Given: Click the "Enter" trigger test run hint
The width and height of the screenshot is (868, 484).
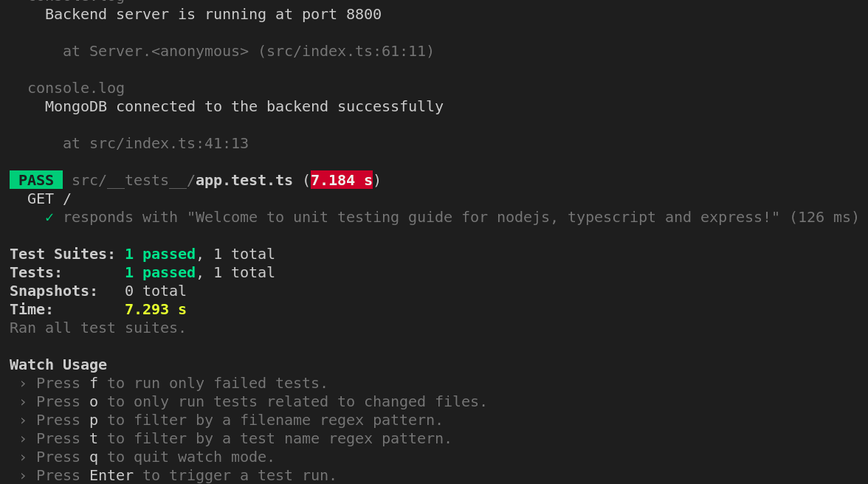Looking at the screenshot, I should [111, 476].
